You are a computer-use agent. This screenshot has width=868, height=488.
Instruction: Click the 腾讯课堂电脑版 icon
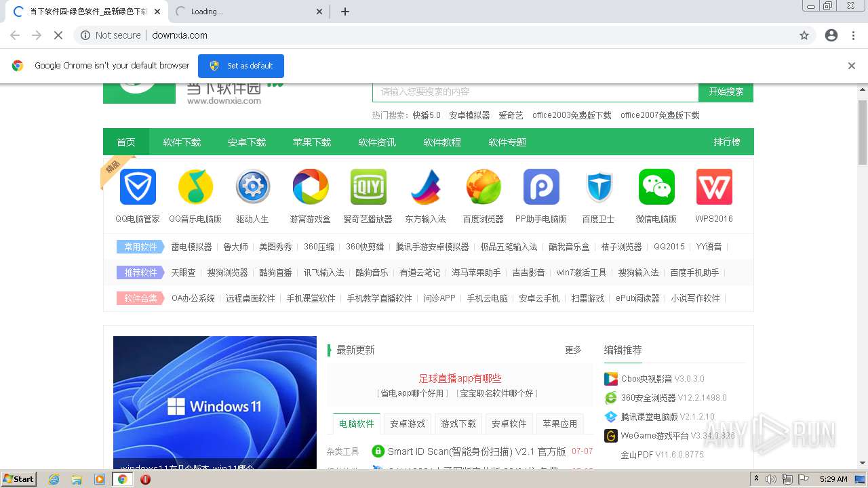[x=611, y=417]
